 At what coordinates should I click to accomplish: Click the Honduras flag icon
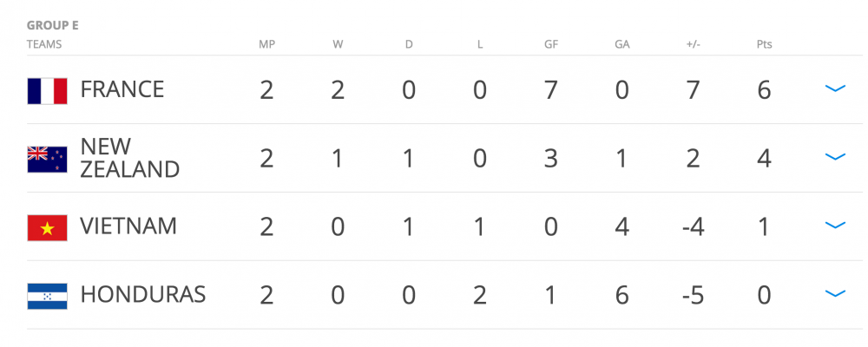pyautogui.click(x=47, y=295)
